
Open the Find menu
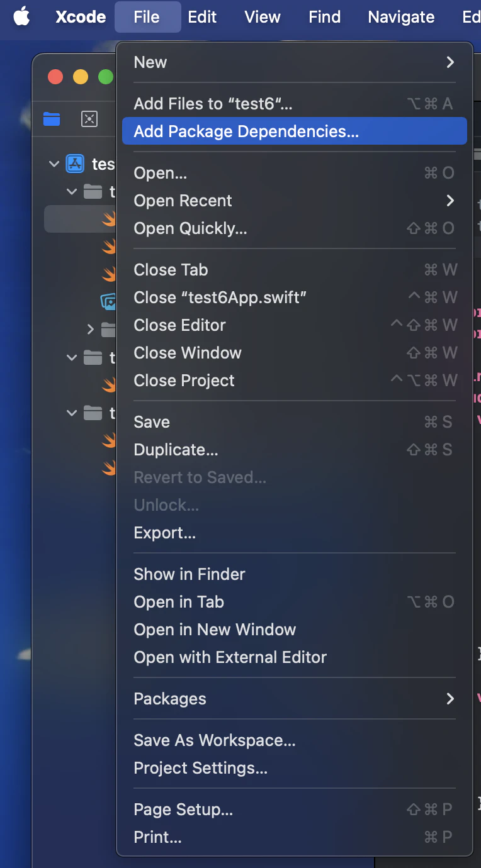[x=324, y=17]
